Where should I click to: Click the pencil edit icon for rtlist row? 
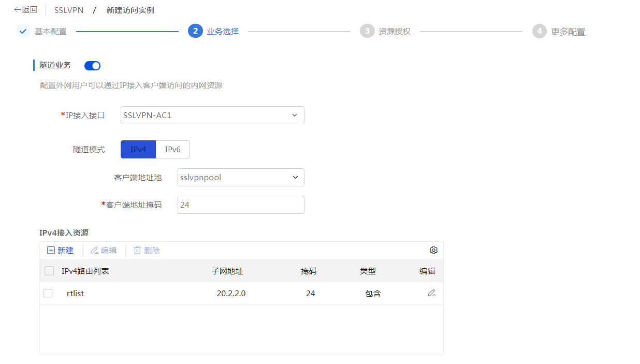[431, 293]
